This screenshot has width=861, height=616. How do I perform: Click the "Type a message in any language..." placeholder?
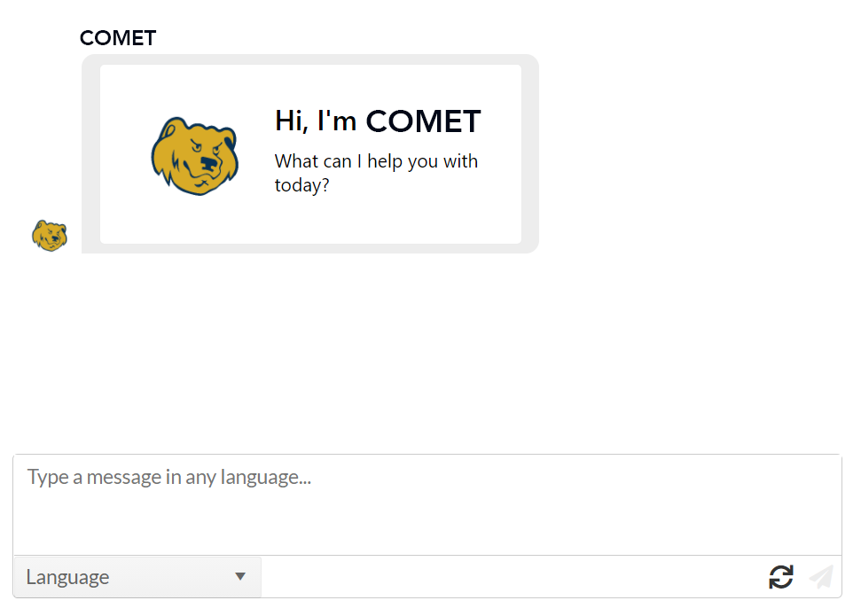(x=169, y=477)
